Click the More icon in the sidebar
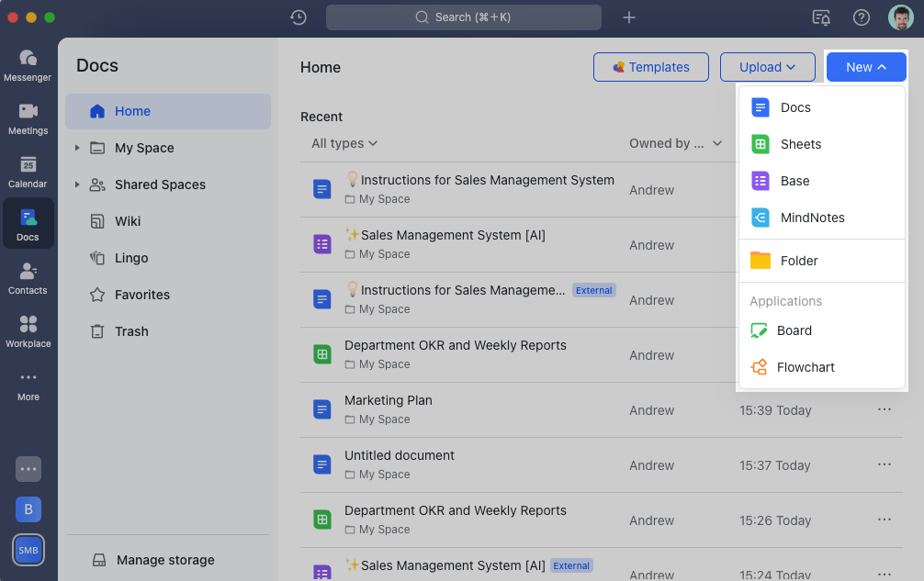The height and width of the screenshot is (581, 924). click(x=28, y=384)
